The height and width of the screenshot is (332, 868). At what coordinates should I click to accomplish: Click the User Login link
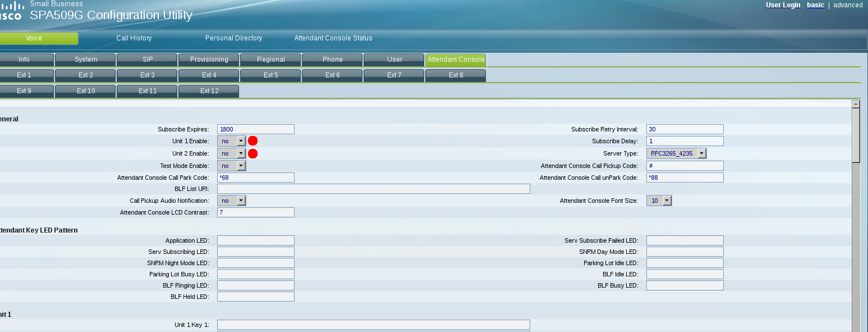tap(783, 5)
